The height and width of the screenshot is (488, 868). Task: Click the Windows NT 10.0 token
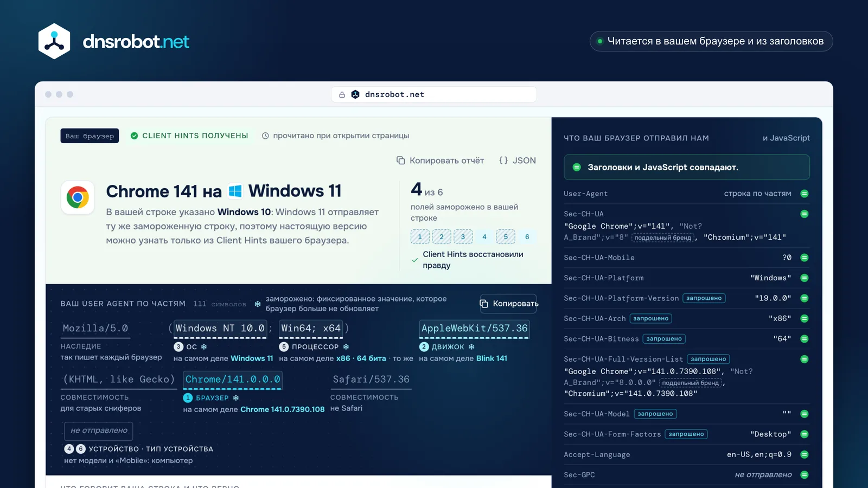(220, 329)
